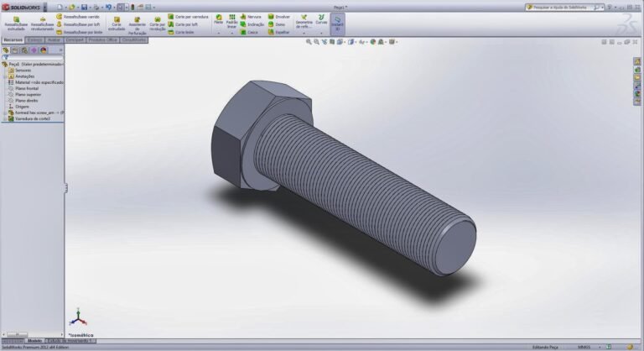Viewport: 644px width, 351px height.
Task: Open the DisplayManager panel tab icon
Action: 43,50
